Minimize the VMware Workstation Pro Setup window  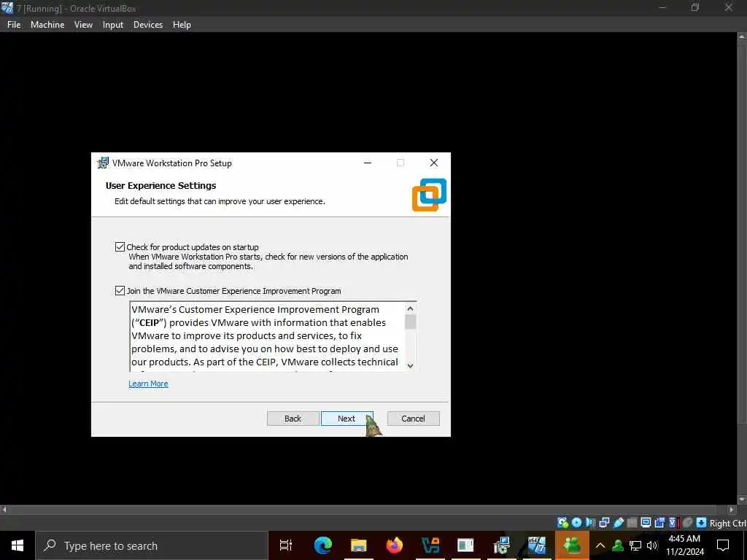coord(368,163)
